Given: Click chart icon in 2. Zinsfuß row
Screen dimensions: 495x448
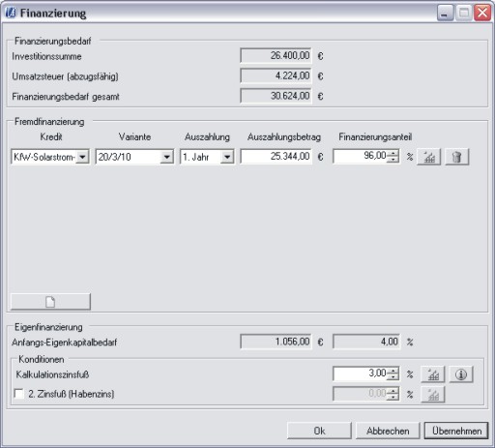Looking at the screenshot, I should (433, 395).
